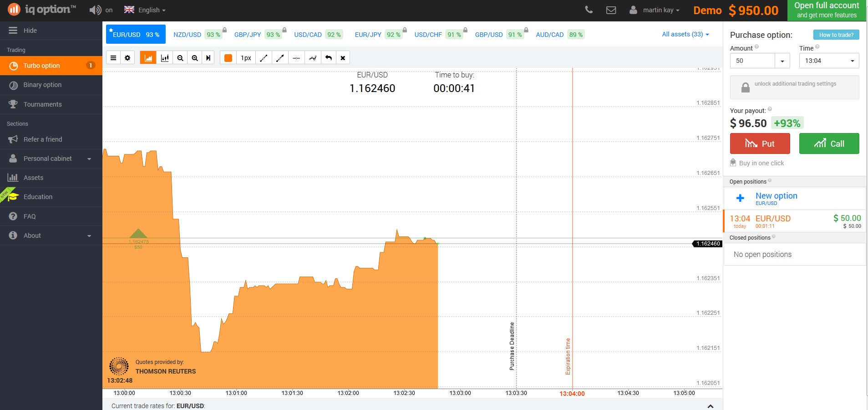Select the line segment drawing tool
868x410 pixels.
(x=263, y=58)
